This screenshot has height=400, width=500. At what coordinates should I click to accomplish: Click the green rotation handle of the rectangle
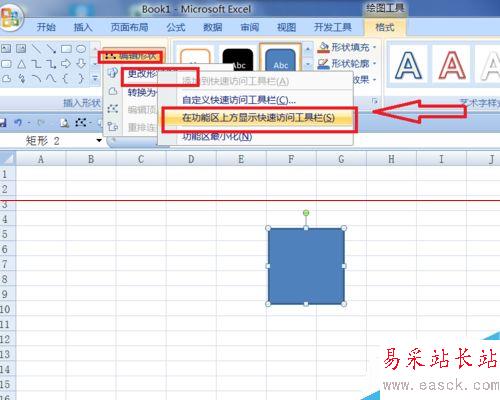coord(306,213)
